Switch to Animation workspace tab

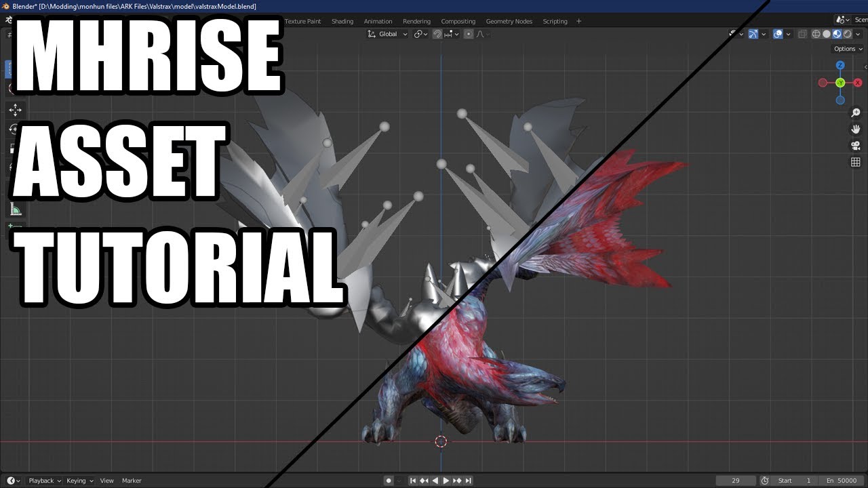(378, 21)
